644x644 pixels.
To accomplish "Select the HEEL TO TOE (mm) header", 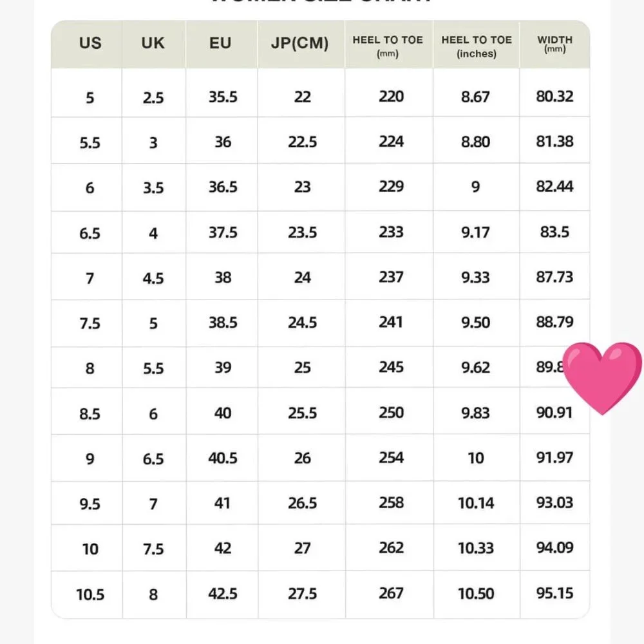I will click(388, 45).
